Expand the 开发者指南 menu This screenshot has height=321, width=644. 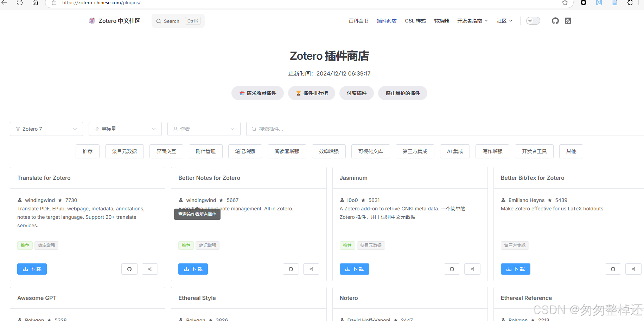(472, 21)
